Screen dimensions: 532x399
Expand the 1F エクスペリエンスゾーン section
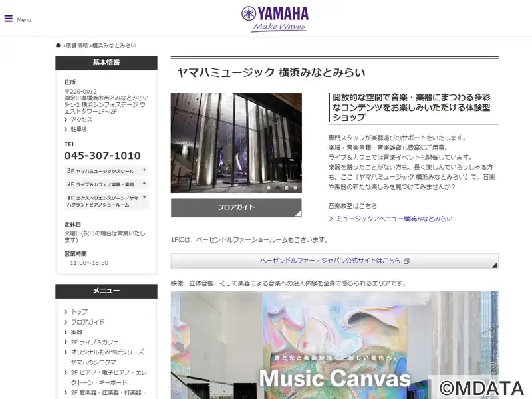click(x=106, y=201)
